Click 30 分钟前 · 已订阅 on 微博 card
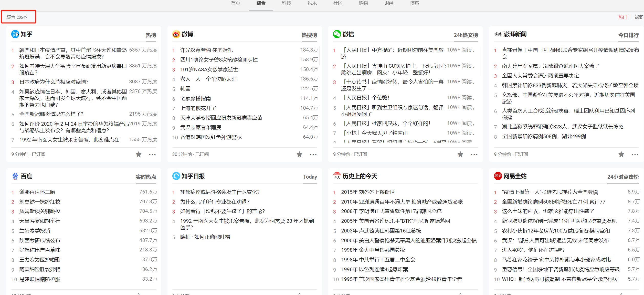644x295 pixels. coord(190,154)
